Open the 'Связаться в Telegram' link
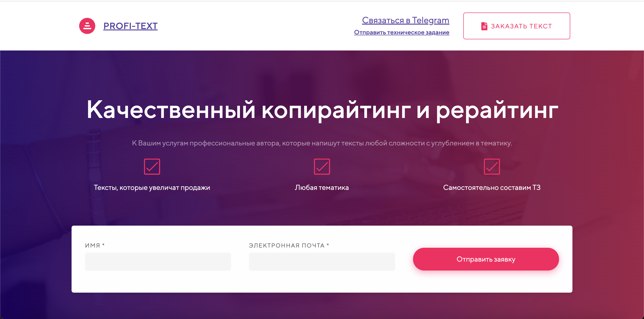 pos(405,20)
